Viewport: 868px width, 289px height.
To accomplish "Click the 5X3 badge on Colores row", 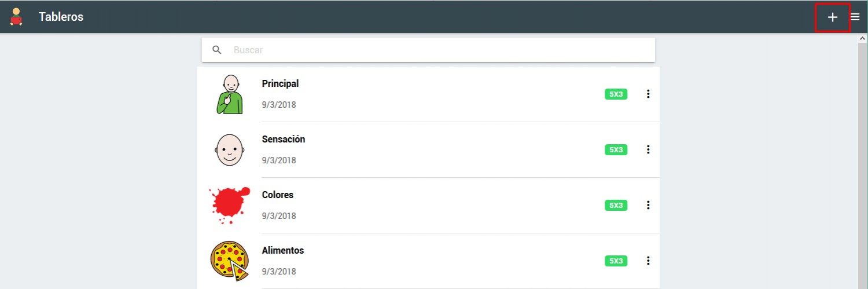I will (616, 205).
